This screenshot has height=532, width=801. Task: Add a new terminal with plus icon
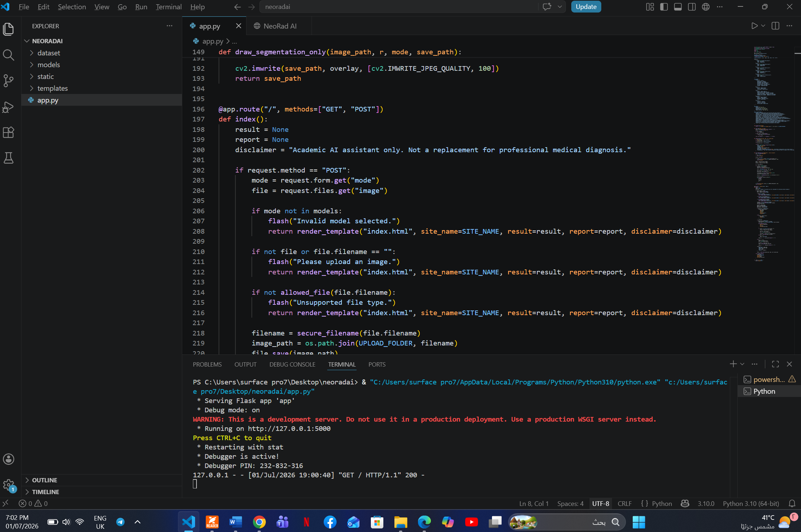pos(733,364)
